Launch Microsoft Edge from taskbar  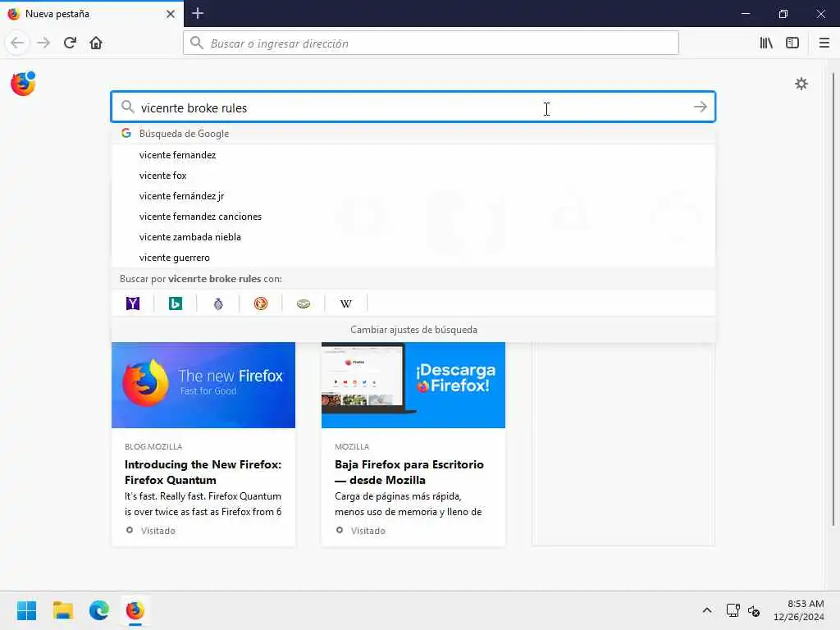99,610
